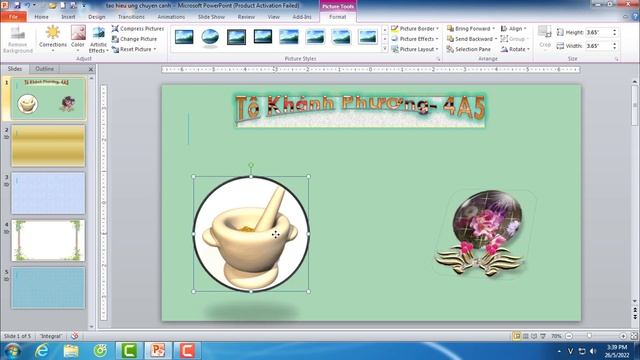Click the volume icon in system tray
The height and width of the screenshot is (360, 640).
click(593, 351)
